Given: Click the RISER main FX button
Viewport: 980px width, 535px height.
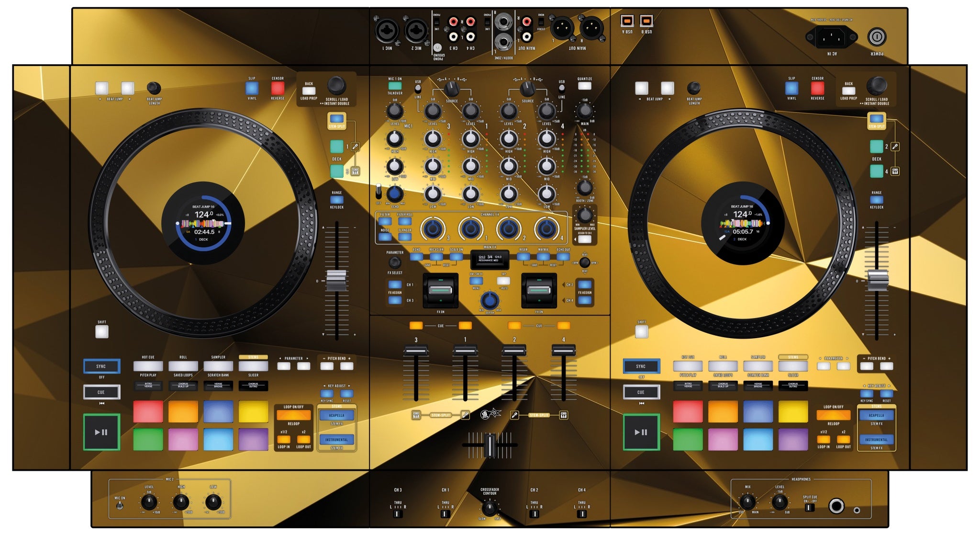Looking at the screenshot, I should pos(523,257).
